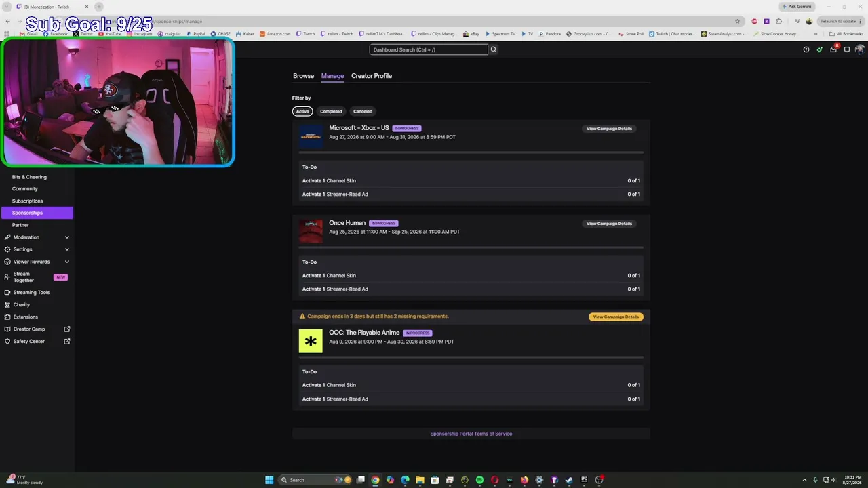Open the user avatar menu
868x488 pixels.
click(x=860, y=49)
